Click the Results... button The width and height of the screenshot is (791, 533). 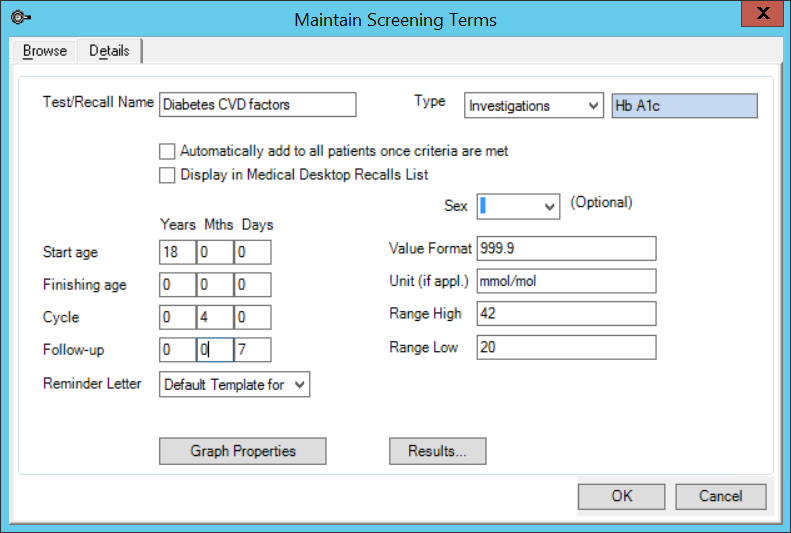coord(437,451)
